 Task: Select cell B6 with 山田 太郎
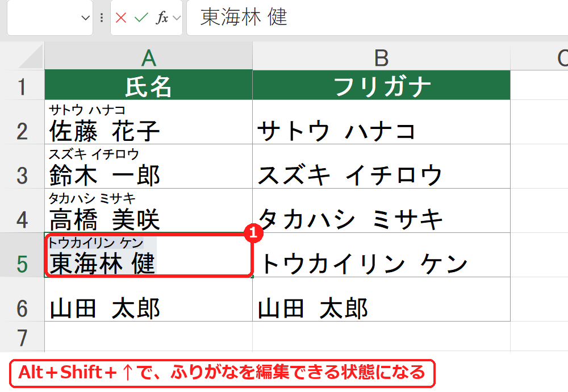pos(382,299)
